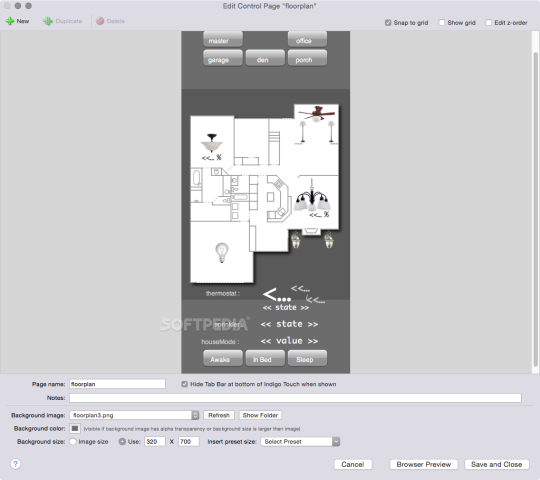Select the right porch lantern icon
Viewport: 540px width, 480px height.
coord(329,240)
